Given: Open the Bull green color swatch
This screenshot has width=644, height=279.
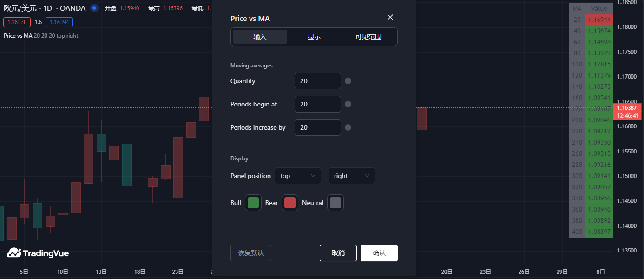Looking at the screenshot, I should click(253, 203).
